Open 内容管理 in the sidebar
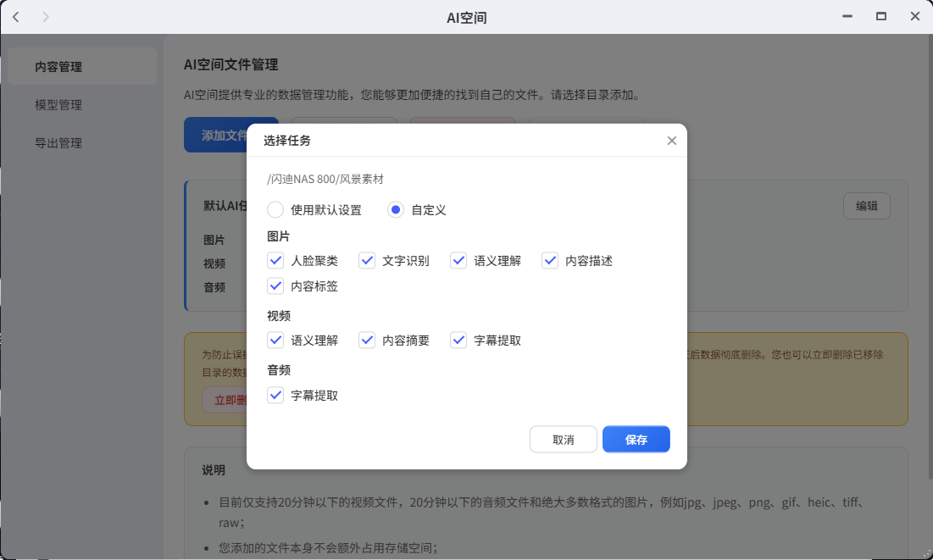Image resolution: width=933 pixels, height=560 pixels. tap(82, 67)
